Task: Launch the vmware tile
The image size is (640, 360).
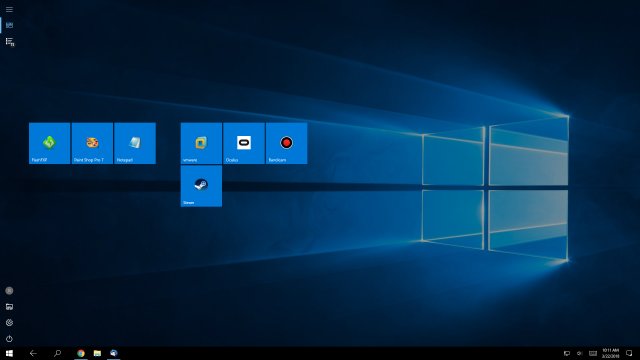Action: coord(201,143)
